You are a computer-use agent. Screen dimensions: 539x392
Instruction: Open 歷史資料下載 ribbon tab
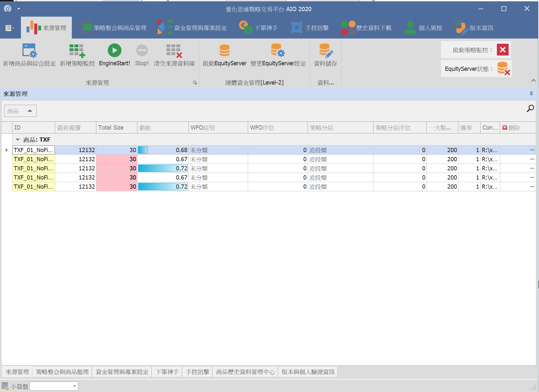tap(366, 28)
